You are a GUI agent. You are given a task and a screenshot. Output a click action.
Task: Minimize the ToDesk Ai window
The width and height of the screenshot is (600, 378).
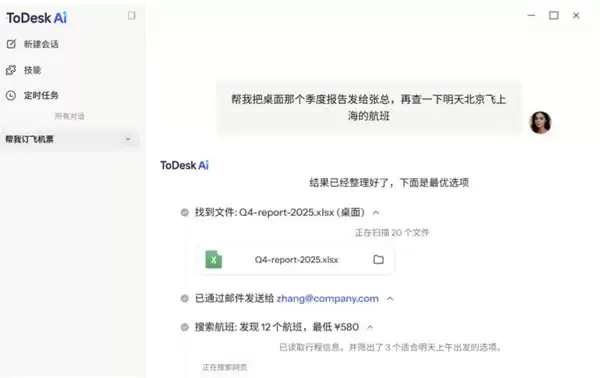click(532, 15)
